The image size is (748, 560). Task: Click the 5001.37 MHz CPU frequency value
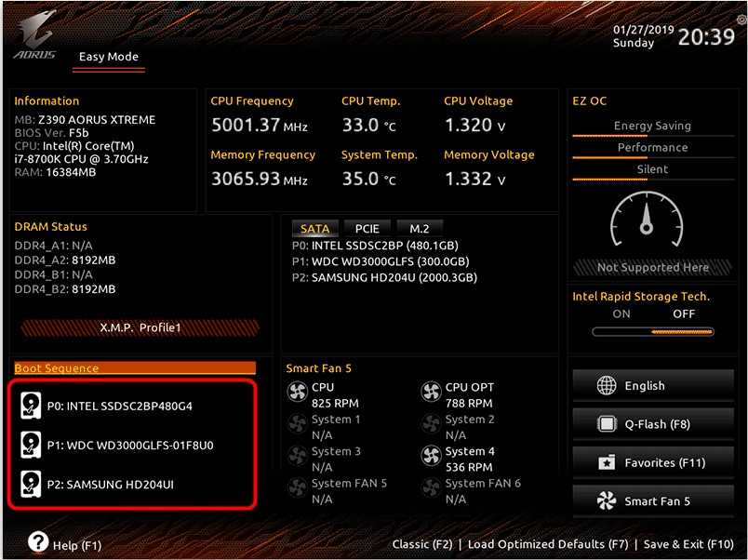[260, 125]
